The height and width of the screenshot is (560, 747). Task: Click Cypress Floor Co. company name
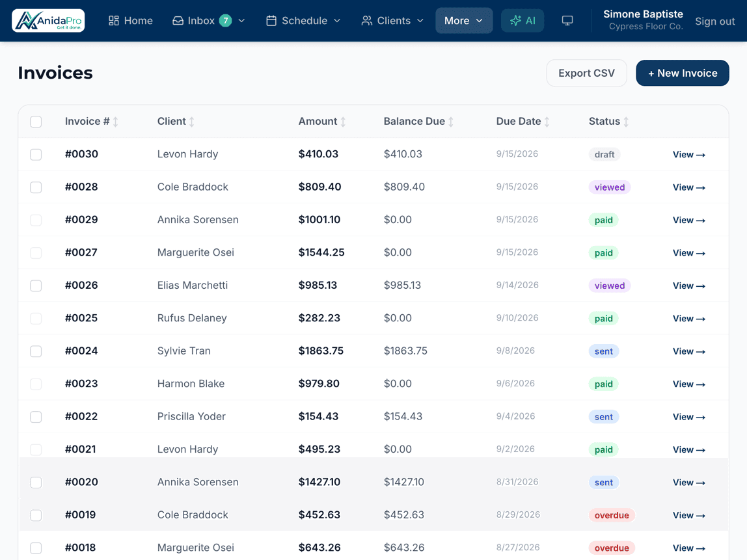point(646,27)
